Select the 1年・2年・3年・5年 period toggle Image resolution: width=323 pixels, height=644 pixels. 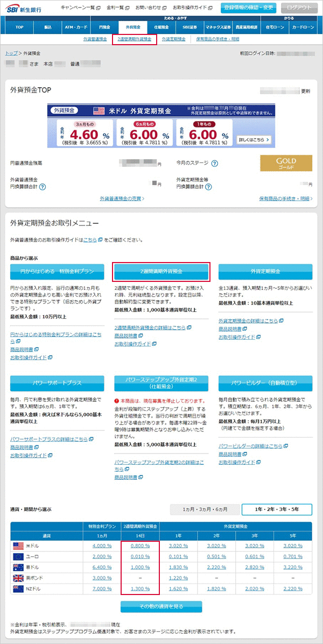(x=277, y=509)
